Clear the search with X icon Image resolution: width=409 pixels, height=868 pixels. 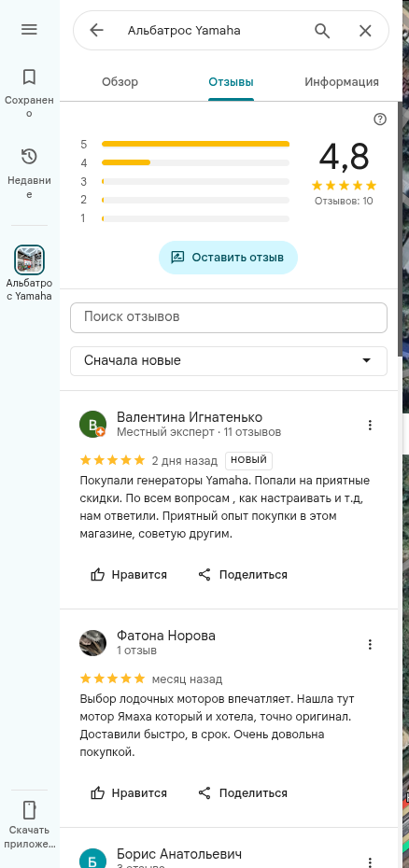[365, 31]
